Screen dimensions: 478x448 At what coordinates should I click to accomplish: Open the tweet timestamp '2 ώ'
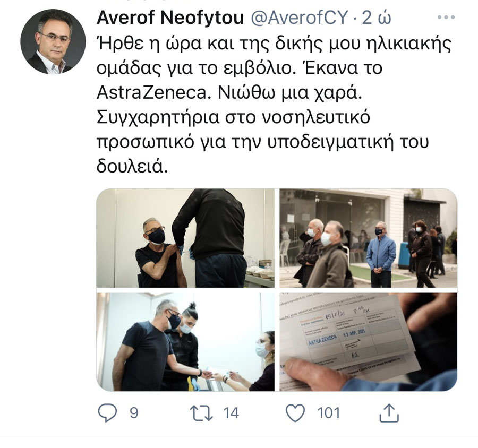377,18
